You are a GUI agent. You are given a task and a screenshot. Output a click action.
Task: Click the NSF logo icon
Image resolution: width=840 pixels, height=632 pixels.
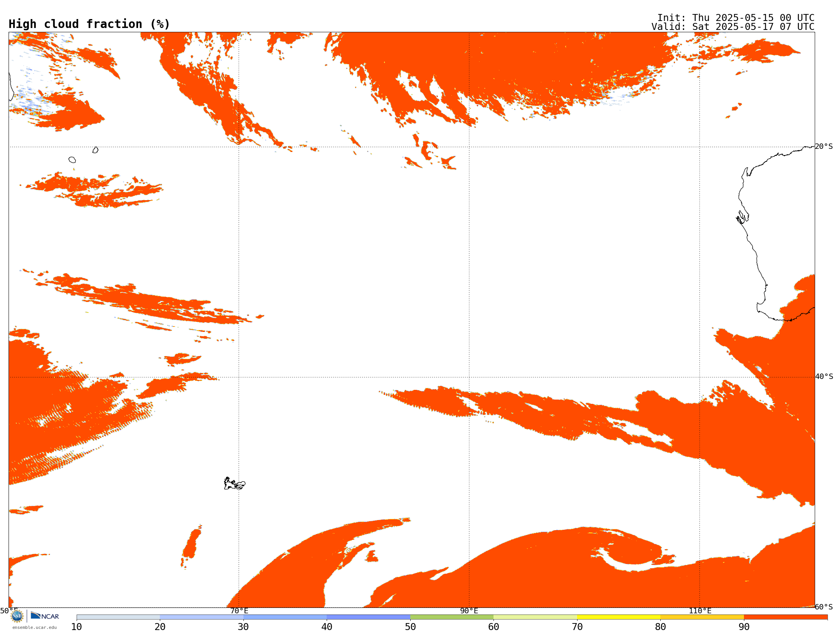click(17, 616)
